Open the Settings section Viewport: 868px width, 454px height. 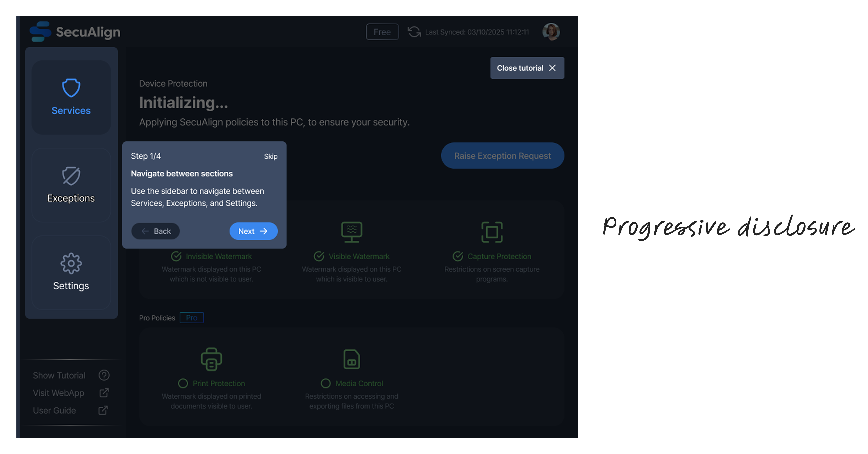point(71,272)
